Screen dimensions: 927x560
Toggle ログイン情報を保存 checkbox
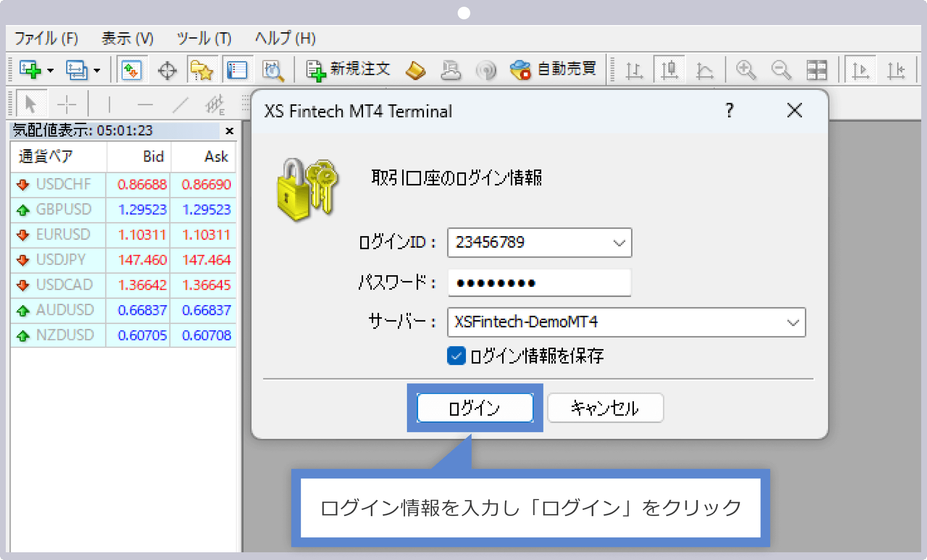(x=456, y=356)
